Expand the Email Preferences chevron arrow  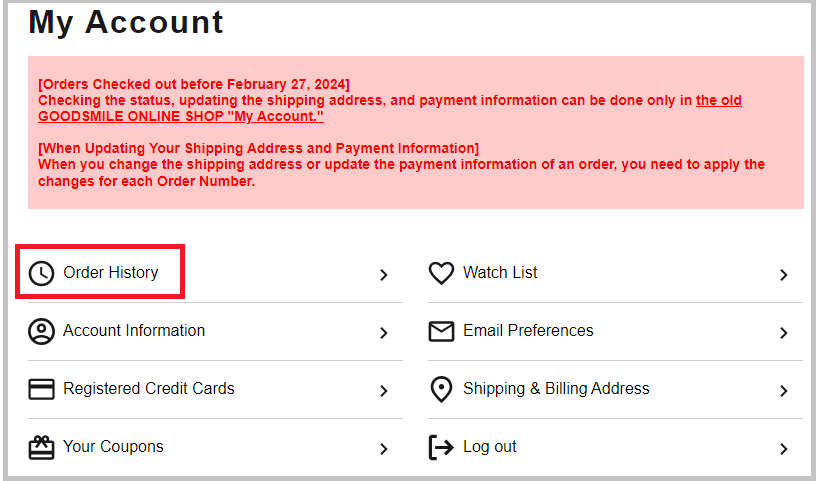(x=784, y=333)
